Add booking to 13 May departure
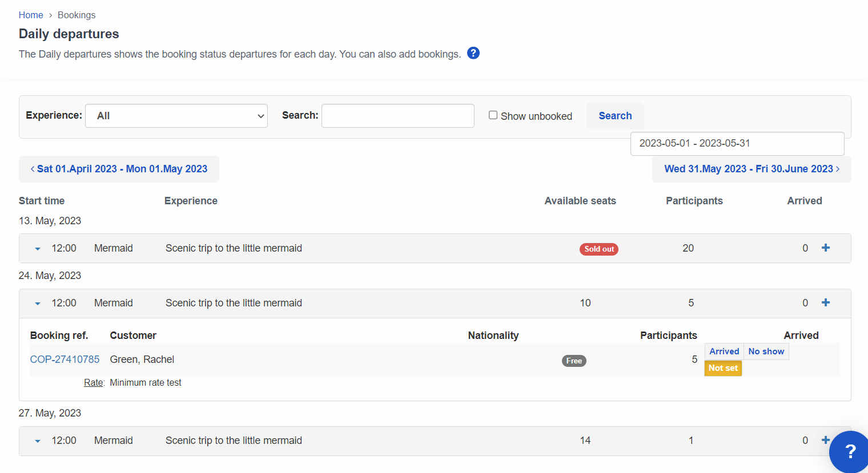The width and height of the screenshot is (868, 473). click(x=826, y=248)
